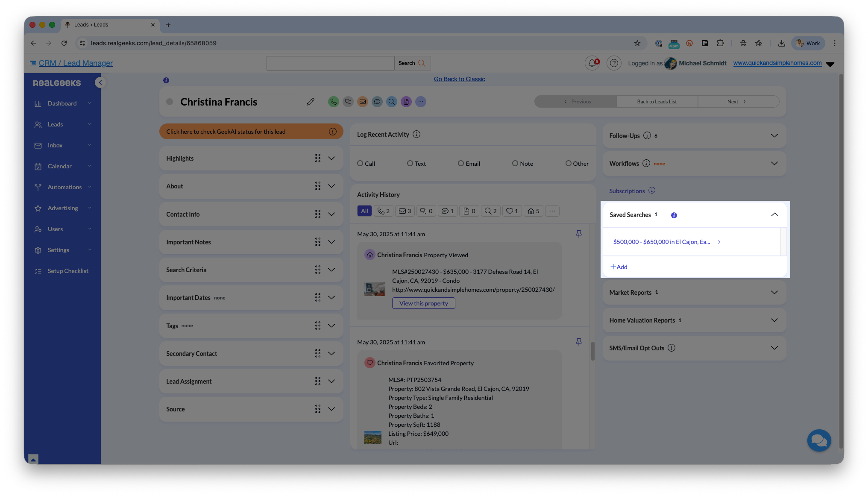Open the chat bubble support widget
The width and height of the screenshot is (868, 496).
(819, 440)
